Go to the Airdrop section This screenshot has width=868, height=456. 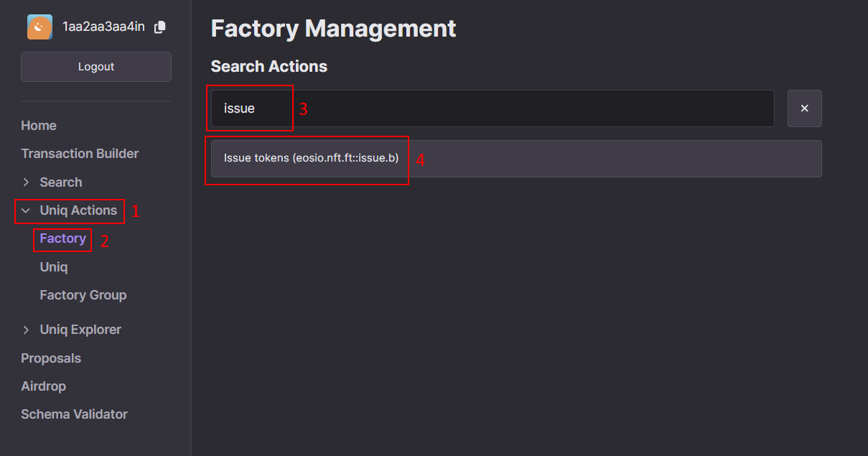coord(44,386)
